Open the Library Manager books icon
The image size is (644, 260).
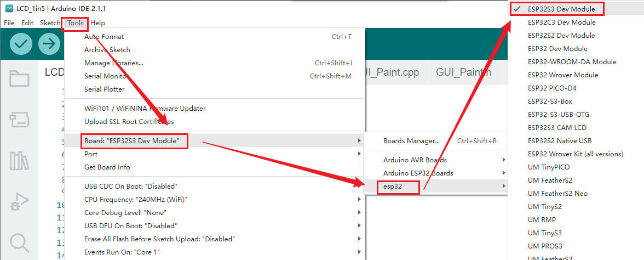pos(19,160)
